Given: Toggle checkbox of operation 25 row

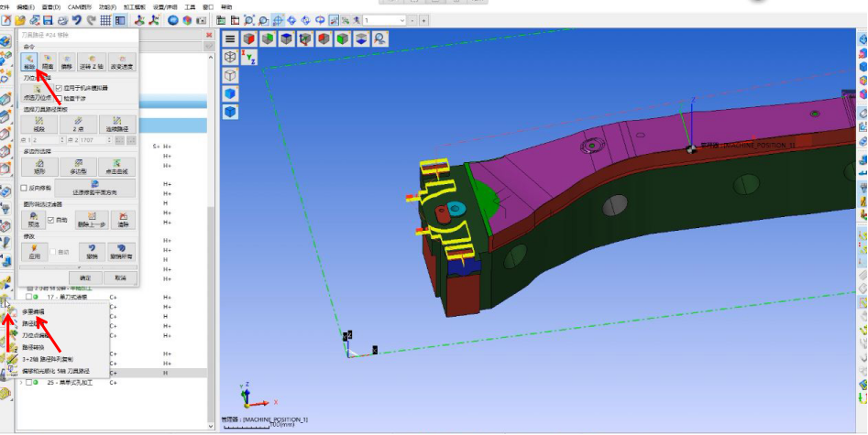Looking at the screenshot, I should tap(28, 382).
